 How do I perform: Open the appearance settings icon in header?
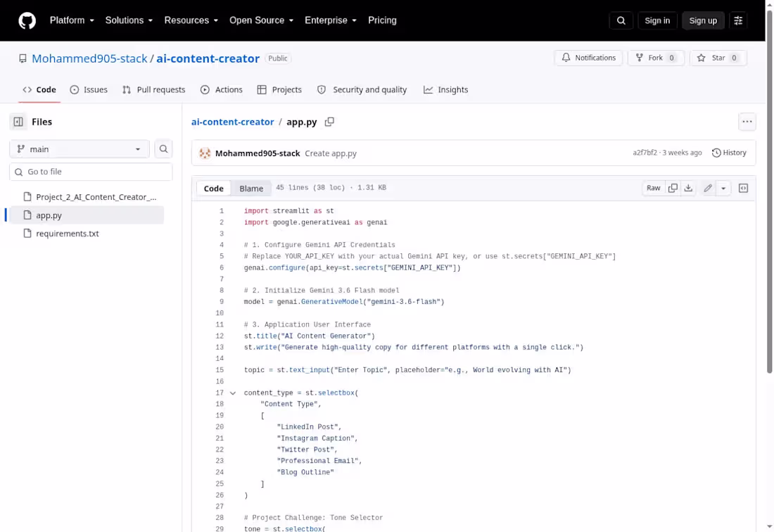click(x=738, y=20)
